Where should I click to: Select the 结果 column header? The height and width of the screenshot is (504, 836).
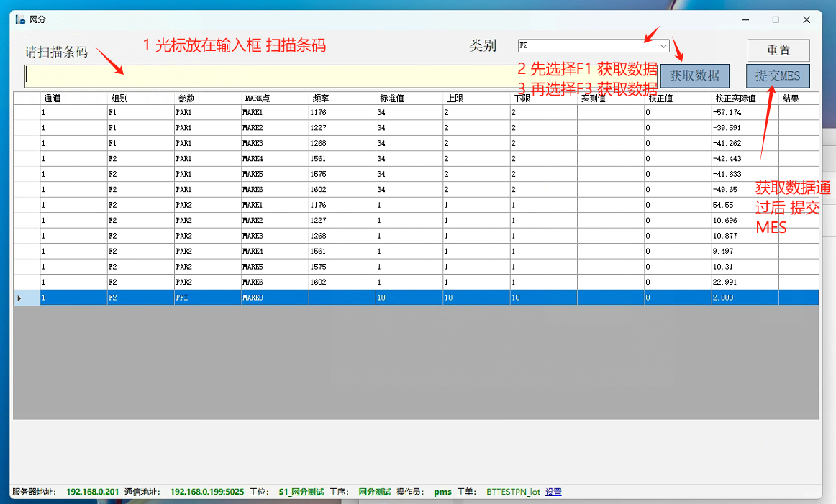pos(798,98)
